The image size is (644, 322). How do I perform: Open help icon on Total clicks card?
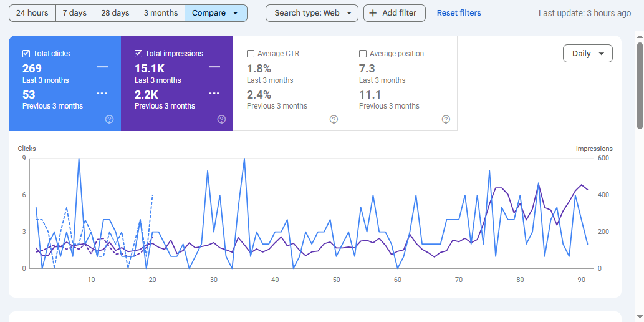tap(109, 119)
